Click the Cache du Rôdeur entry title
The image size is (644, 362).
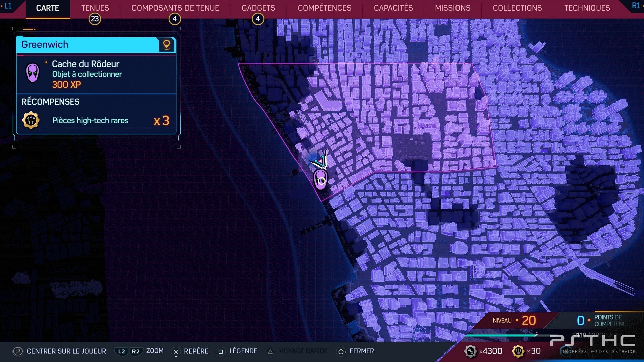(86, 64)
